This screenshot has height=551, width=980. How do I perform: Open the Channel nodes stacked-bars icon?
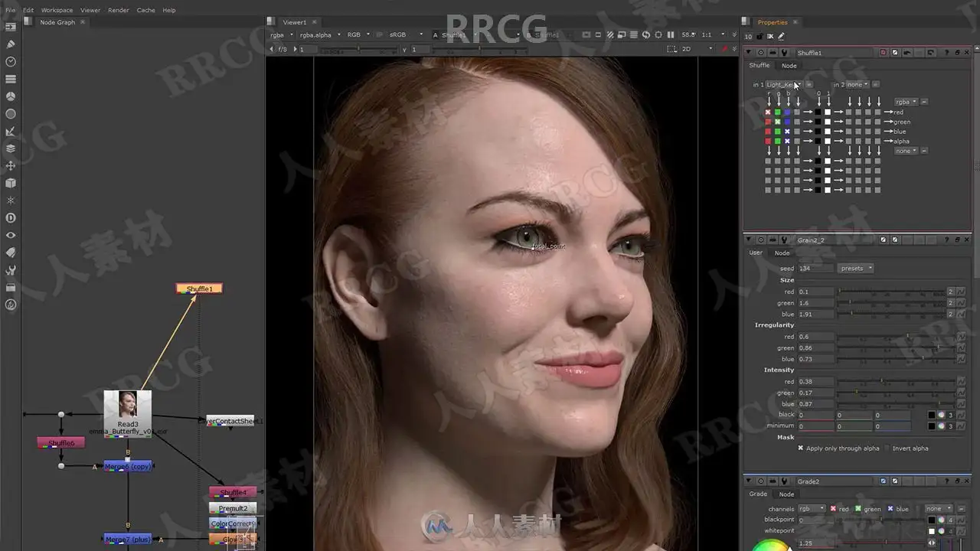[11, 79]
